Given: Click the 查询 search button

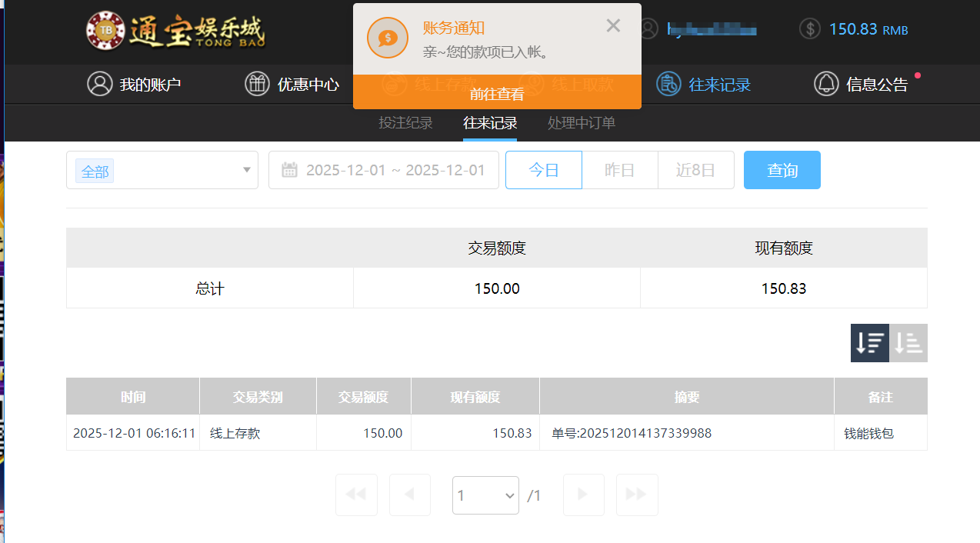Looking at the screenshot, I should (782, 170).
